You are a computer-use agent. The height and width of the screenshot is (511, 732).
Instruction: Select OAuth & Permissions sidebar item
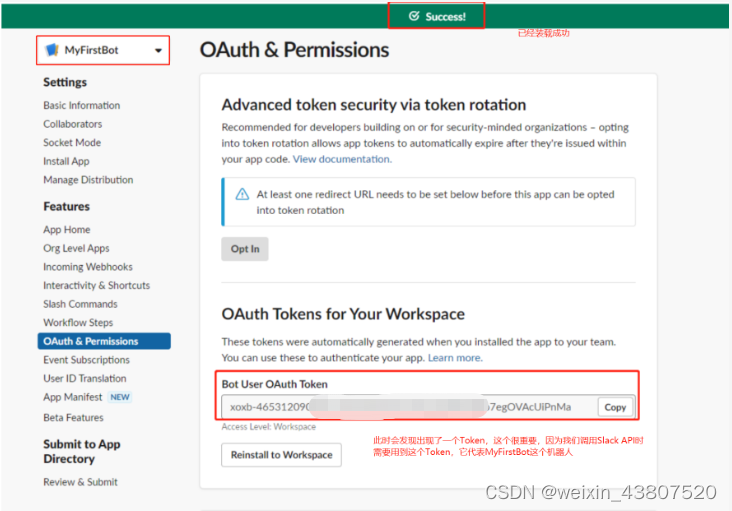pyautogui.click(x=104, y=341)
